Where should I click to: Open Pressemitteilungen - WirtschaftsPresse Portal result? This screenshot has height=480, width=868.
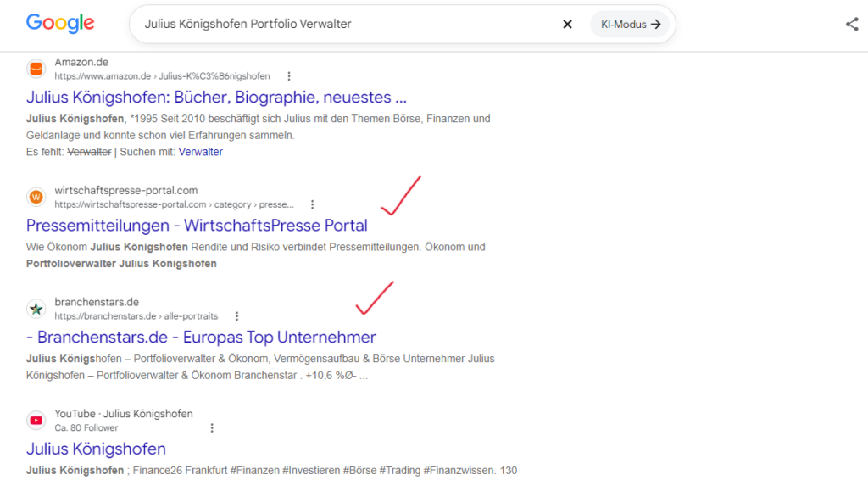197,226
